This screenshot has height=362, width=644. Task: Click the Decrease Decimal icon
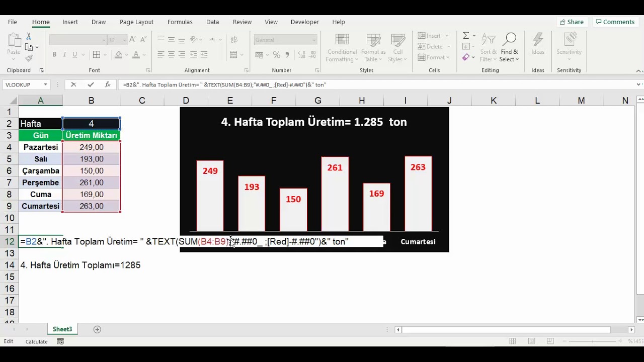[x=312, y=55]
